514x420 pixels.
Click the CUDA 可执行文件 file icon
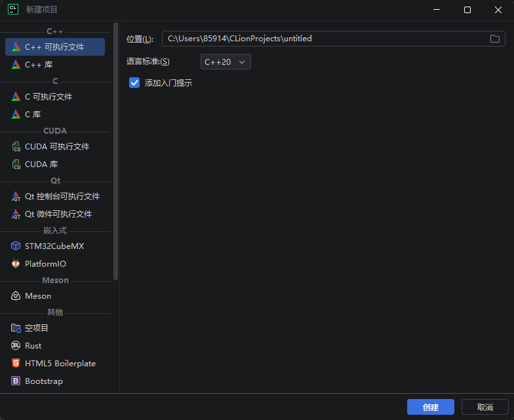click(16, 147)
